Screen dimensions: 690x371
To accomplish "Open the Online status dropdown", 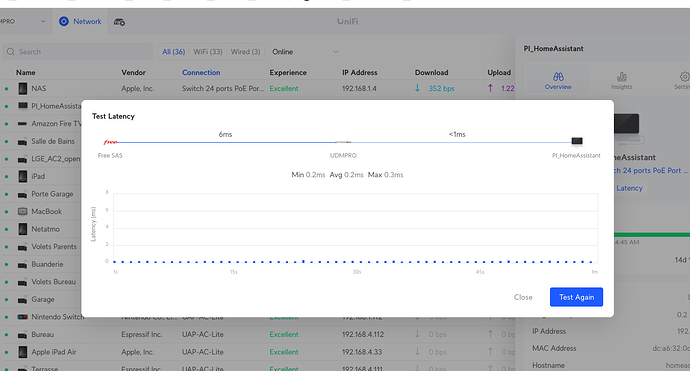I will [305, 52].
